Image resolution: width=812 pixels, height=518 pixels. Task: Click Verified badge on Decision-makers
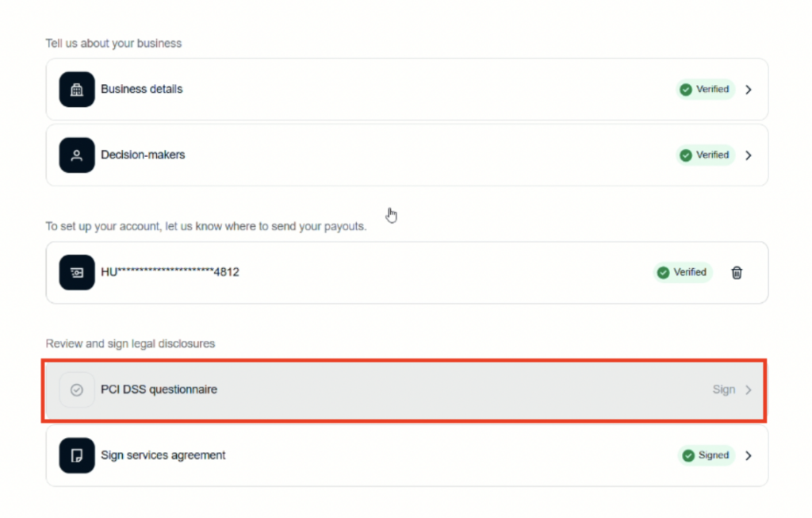click(706, 155)
